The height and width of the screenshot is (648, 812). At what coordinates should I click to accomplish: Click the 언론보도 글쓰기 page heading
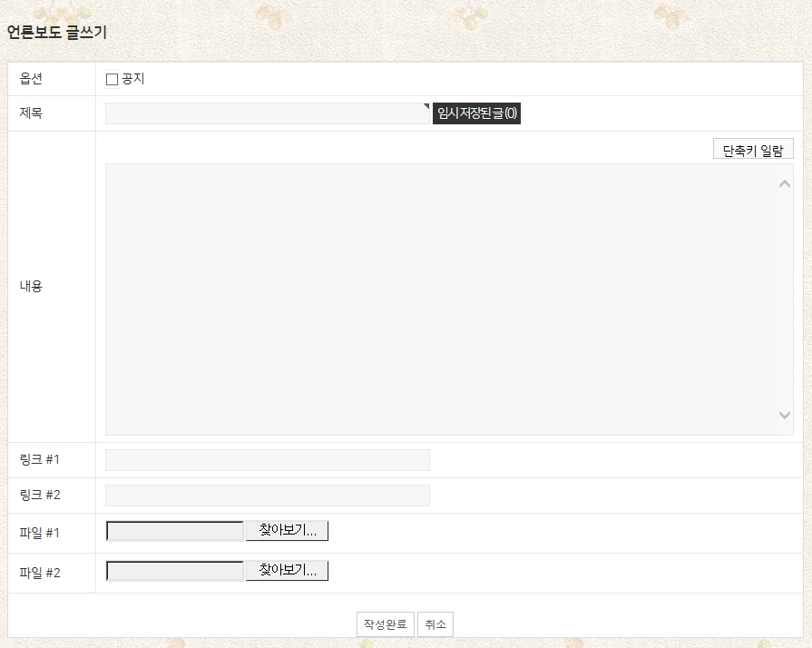(x=57, y=33)
